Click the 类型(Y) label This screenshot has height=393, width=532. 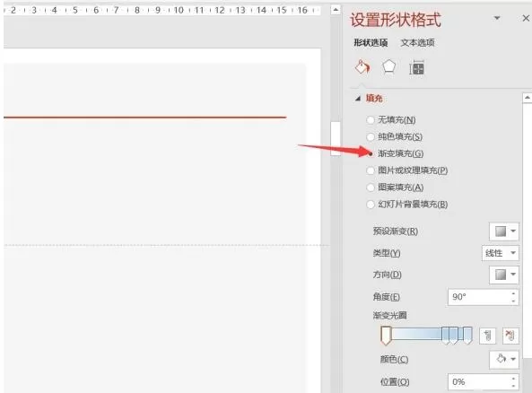[387, 253]
